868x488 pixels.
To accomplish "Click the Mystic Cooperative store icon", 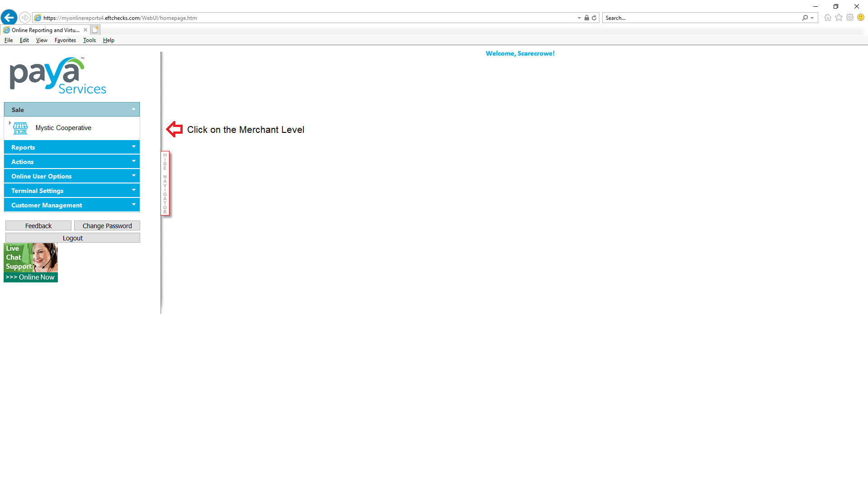I will (20, 128).
